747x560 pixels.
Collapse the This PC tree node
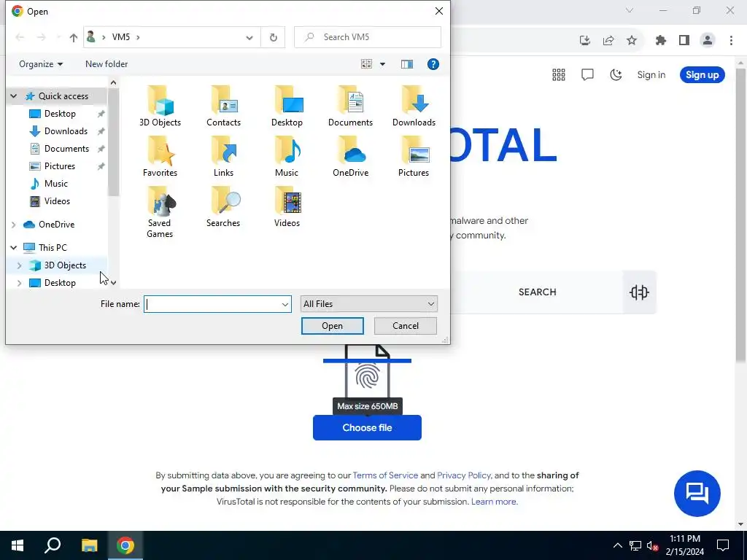coord(14,248)
